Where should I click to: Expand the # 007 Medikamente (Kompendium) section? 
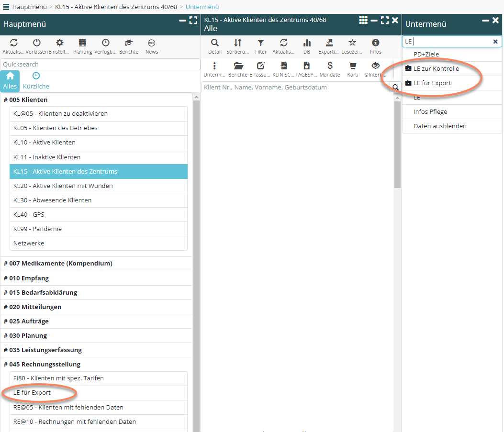57,264
